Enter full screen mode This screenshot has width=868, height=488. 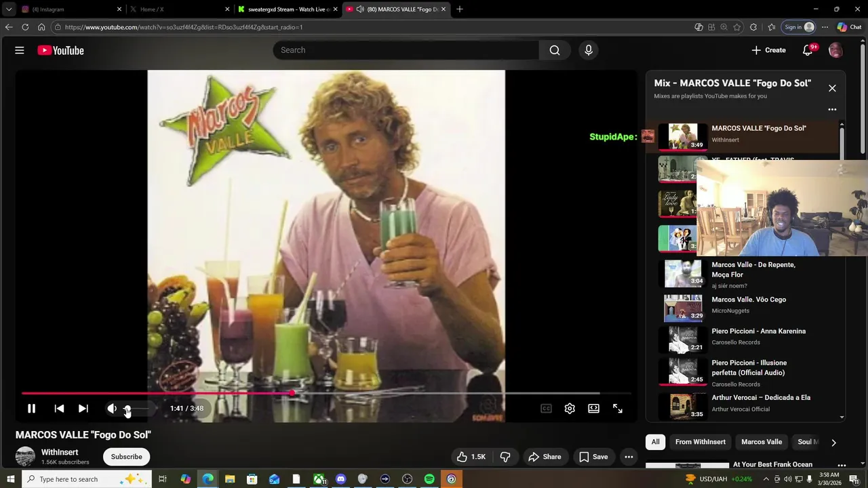[x=618, y=409]
